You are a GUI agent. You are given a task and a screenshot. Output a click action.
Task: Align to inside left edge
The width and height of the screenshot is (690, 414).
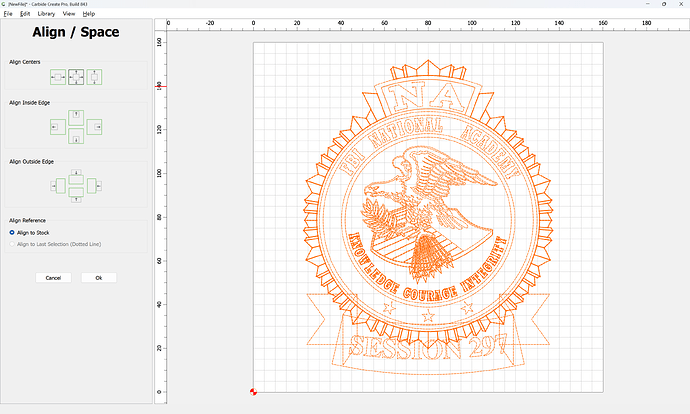58,127
